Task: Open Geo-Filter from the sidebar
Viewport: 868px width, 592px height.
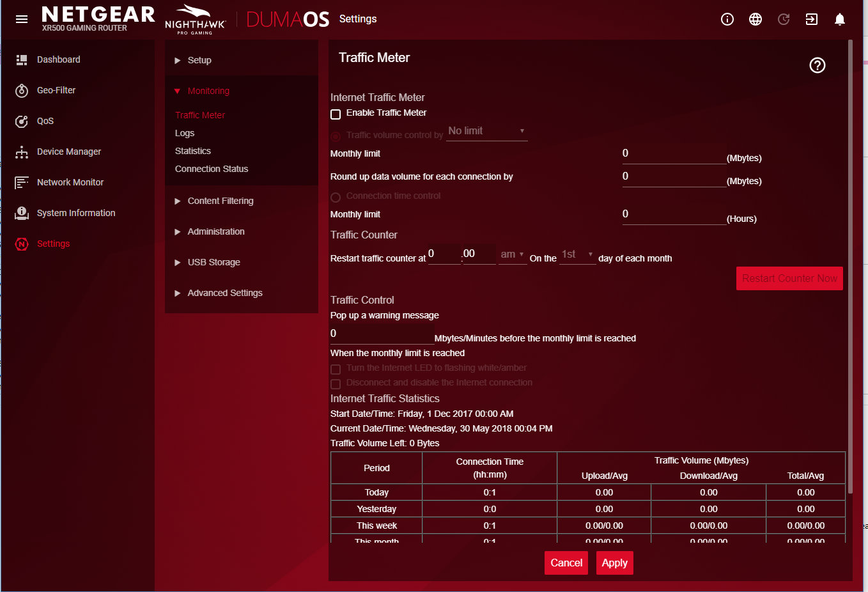Action: pos(56,90)
